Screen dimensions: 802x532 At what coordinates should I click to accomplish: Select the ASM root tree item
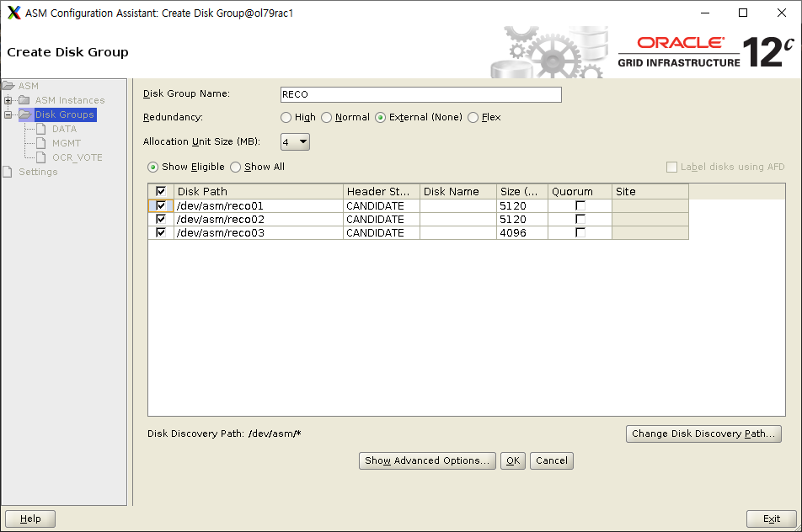pyautogui.click(x=28, y=86)
